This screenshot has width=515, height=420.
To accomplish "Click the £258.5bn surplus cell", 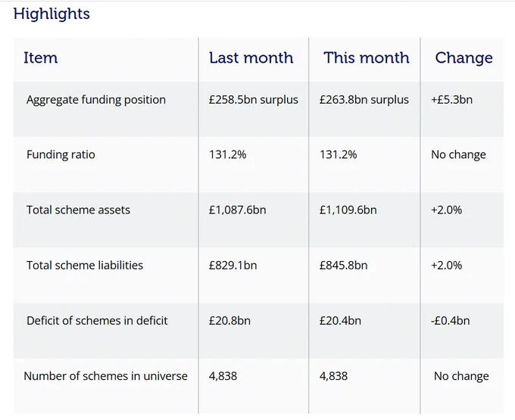I will point(254,100).
